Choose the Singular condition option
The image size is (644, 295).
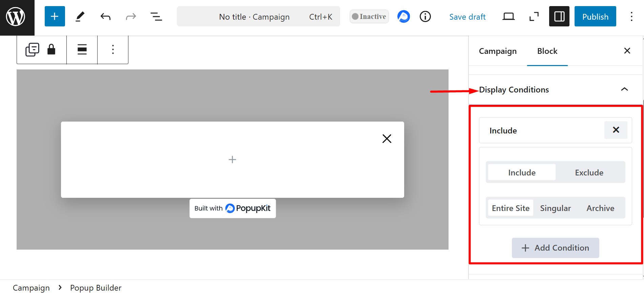[x=555, y=208]
